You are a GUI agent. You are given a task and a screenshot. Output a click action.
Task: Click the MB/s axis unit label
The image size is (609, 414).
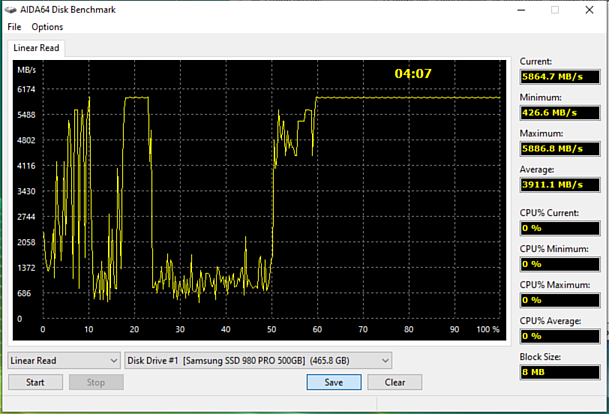(26, 70)
